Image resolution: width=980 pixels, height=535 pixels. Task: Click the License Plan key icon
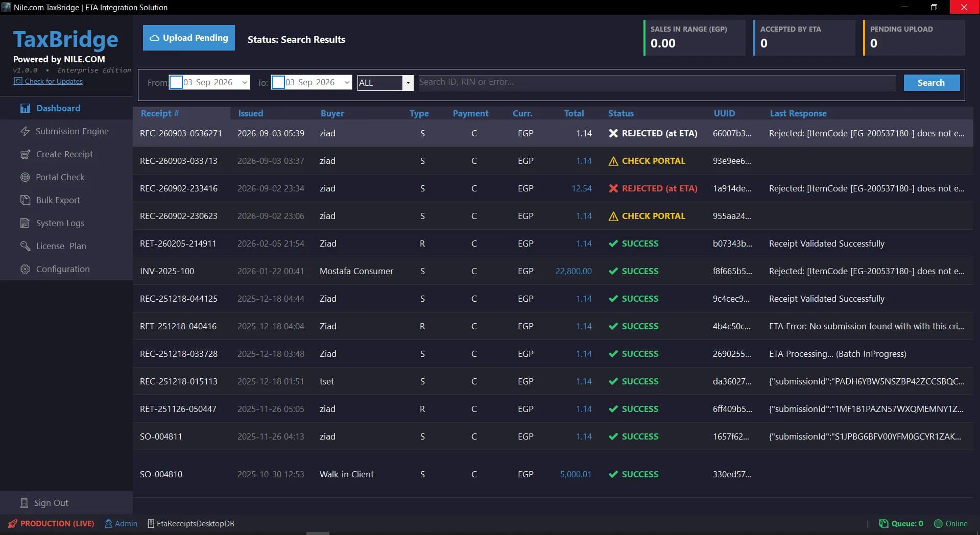click(25, 246)
